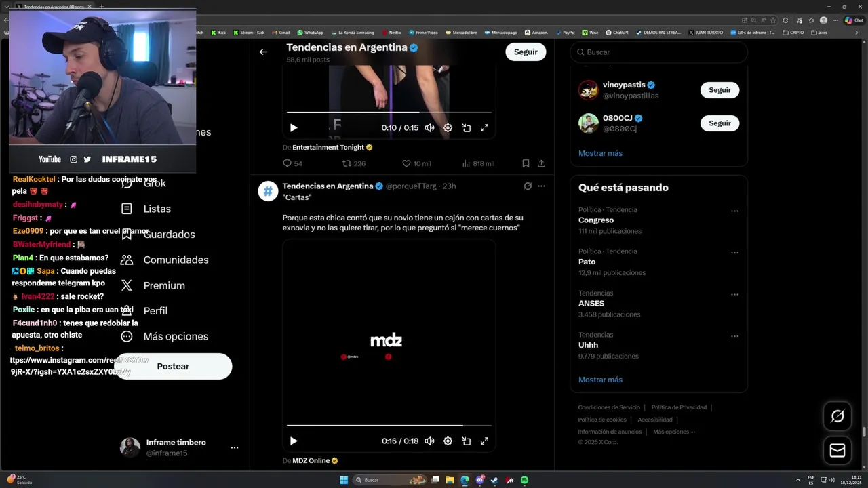Screen dimensions: 868x488
Task: Open the messages envelope floating button
Action: pos(837,450)
